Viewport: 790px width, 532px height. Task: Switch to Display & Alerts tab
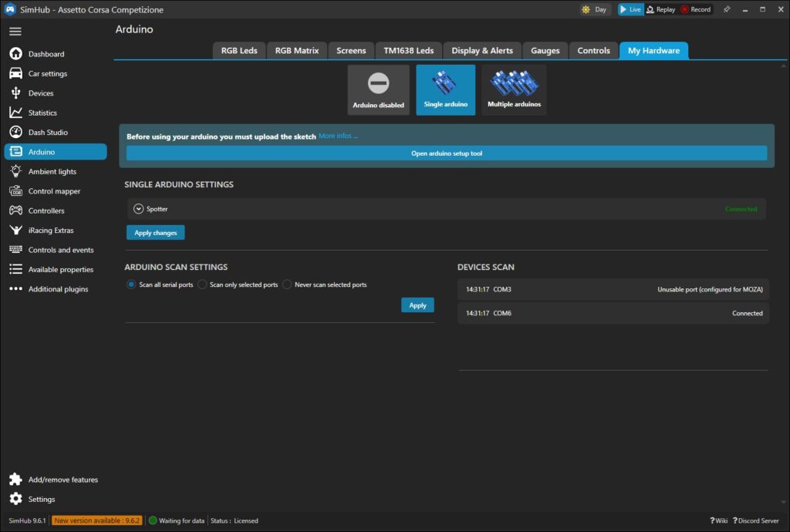pos(482,50)
